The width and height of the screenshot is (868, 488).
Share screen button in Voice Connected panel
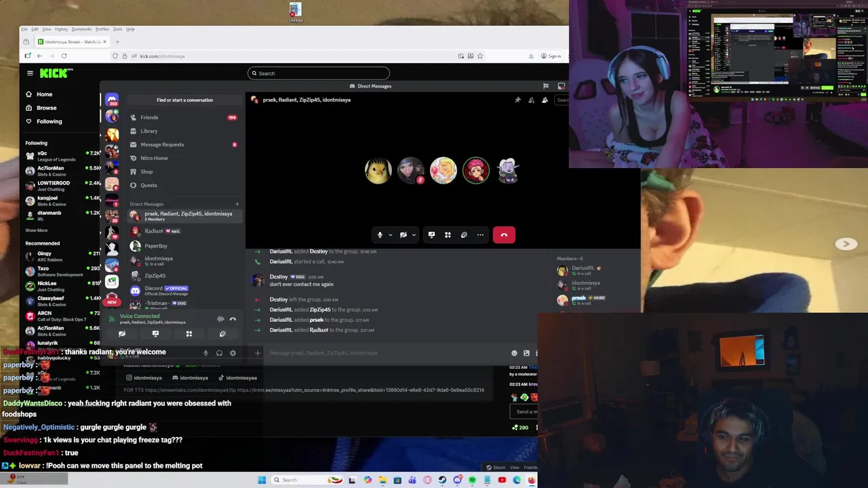[155, 333]
